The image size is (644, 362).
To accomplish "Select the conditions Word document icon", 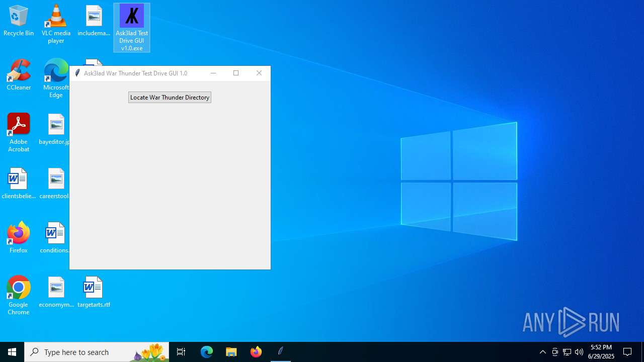I will (x=55, y=238).
